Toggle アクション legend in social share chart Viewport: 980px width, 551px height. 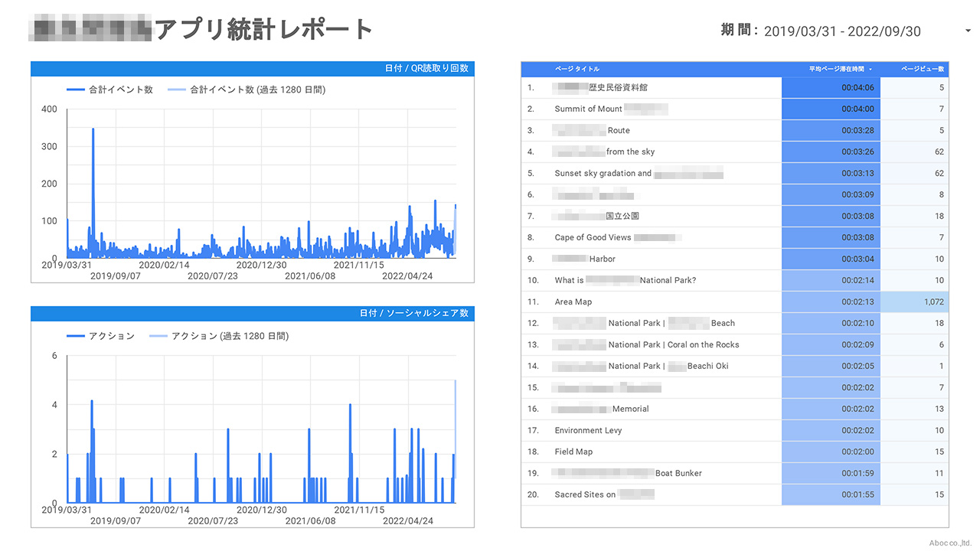101,336
